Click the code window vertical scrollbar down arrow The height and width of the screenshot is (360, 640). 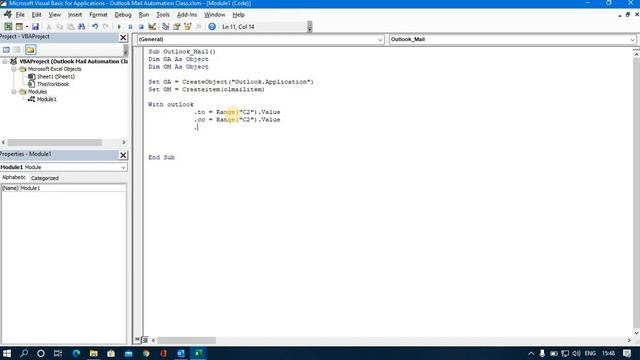tap(636, 333)
